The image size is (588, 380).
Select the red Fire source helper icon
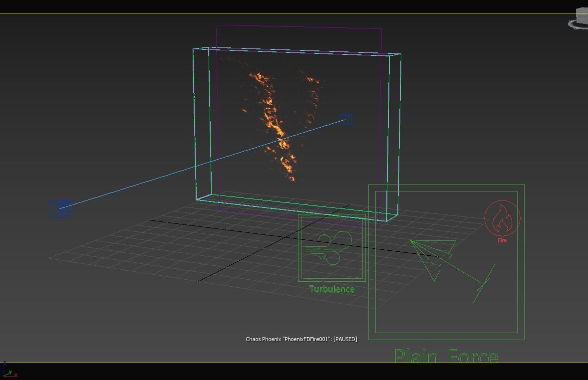coord(502,218)
